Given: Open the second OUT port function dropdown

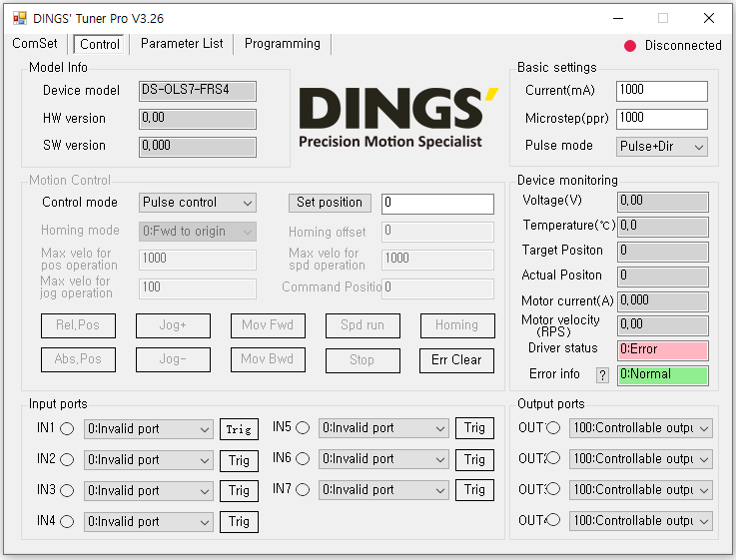Looking at the screenshot, I should point(641,459).
